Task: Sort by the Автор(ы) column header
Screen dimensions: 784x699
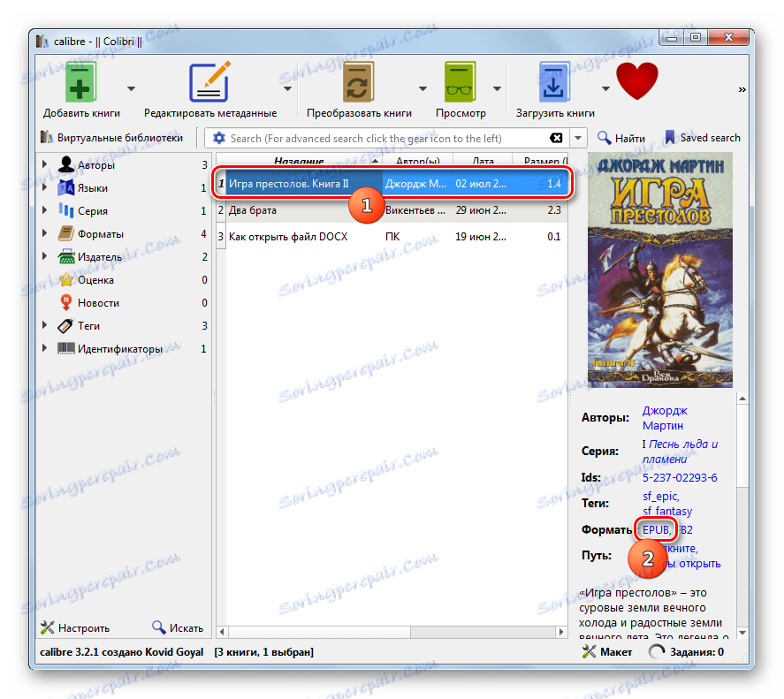Action: click(417, 161)
